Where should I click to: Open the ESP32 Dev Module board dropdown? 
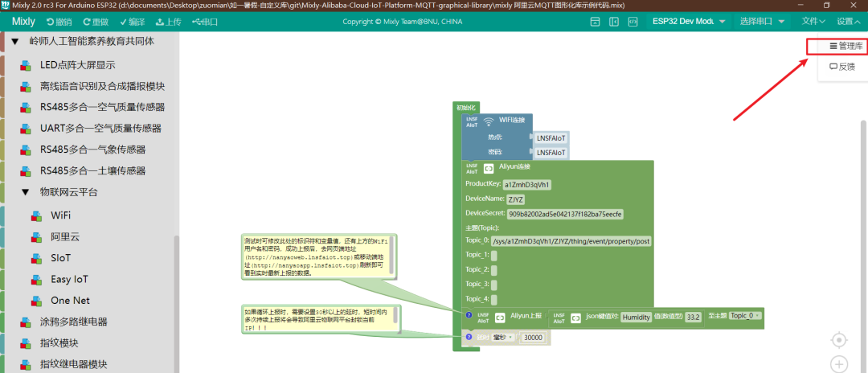[690, 22]
